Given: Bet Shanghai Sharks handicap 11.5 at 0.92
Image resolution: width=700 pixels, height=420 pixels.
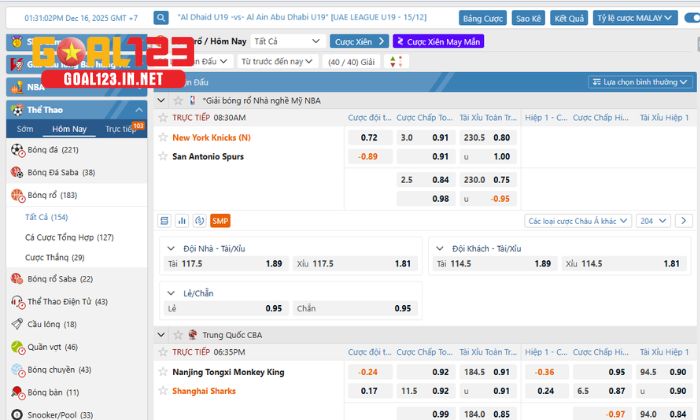Looking at the screenshot, I should tap(426, 391).
